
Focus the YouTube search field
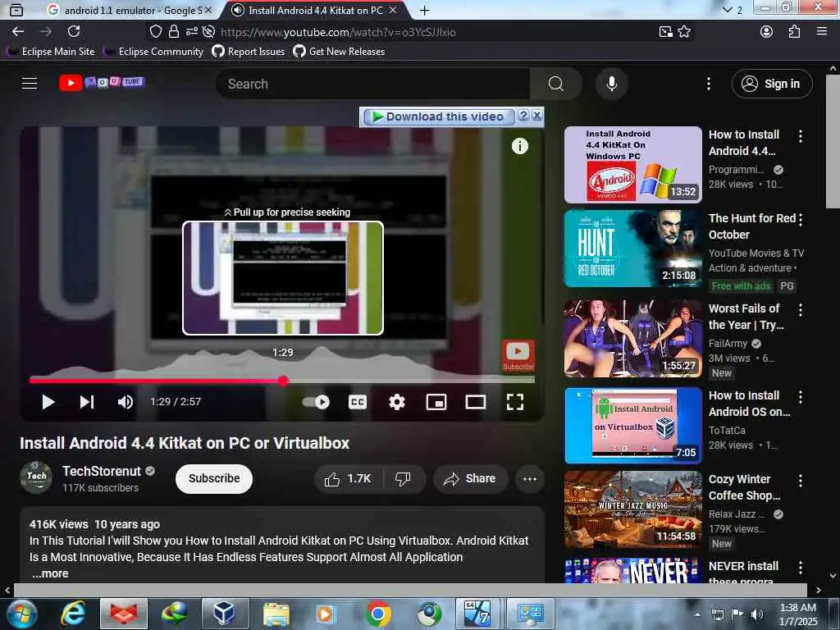(x=372, y=84)
